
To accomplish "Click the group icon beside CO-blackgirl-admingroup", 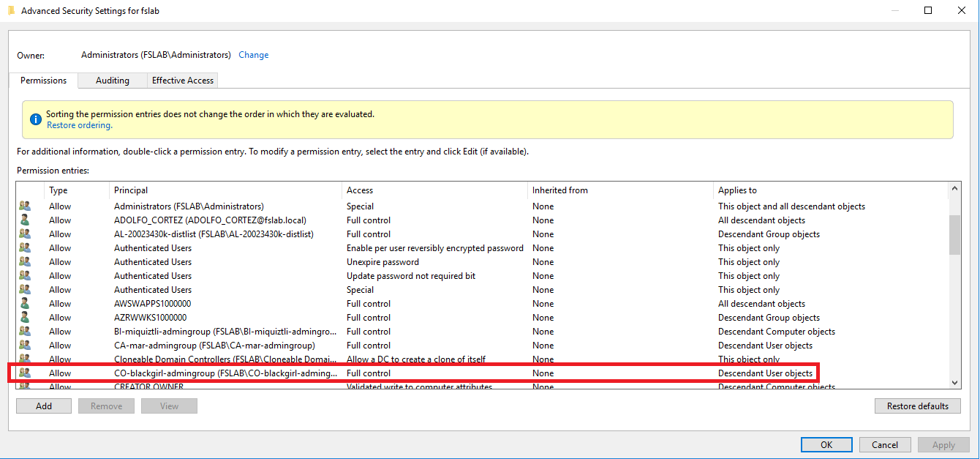I will 24,373.
